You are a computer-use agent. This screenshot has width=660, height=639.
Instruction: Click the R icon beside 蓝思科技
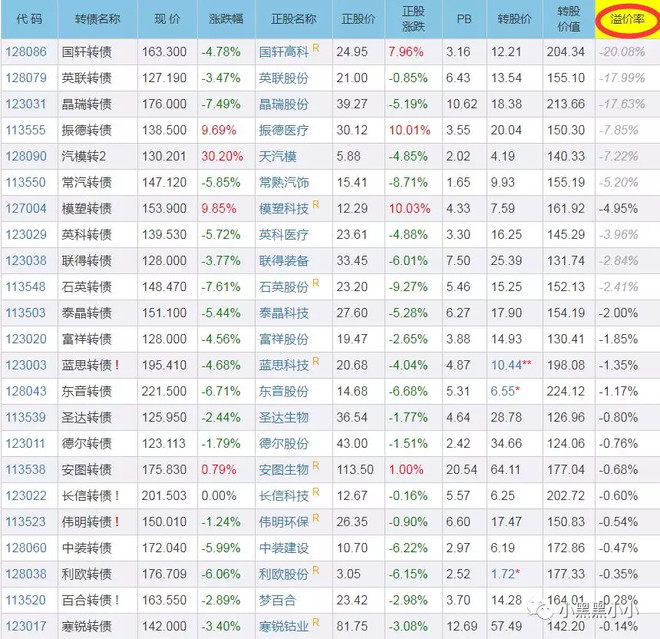pos(316,361)
